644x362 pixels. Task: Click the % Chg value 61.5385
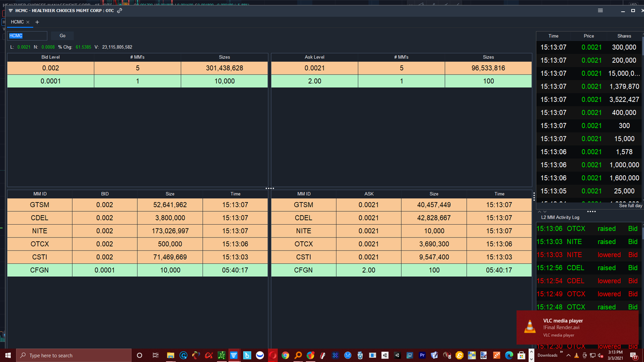83,47
